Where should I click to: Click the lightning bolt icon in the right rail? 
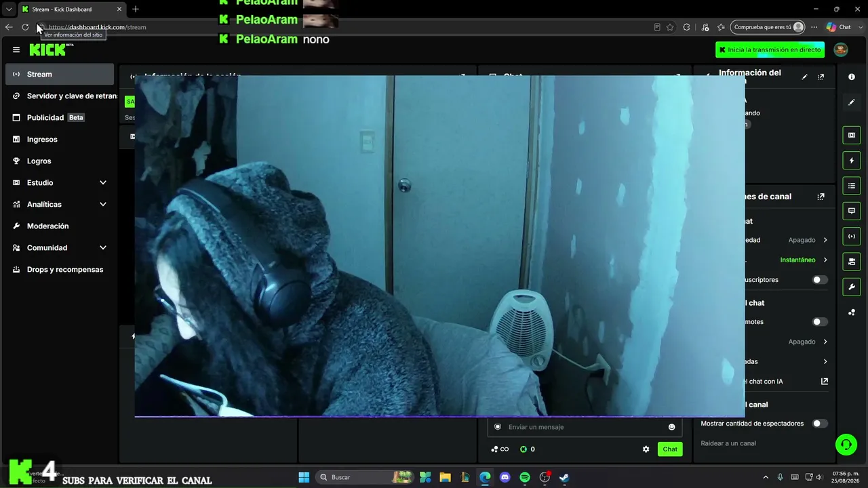(852, 161)
